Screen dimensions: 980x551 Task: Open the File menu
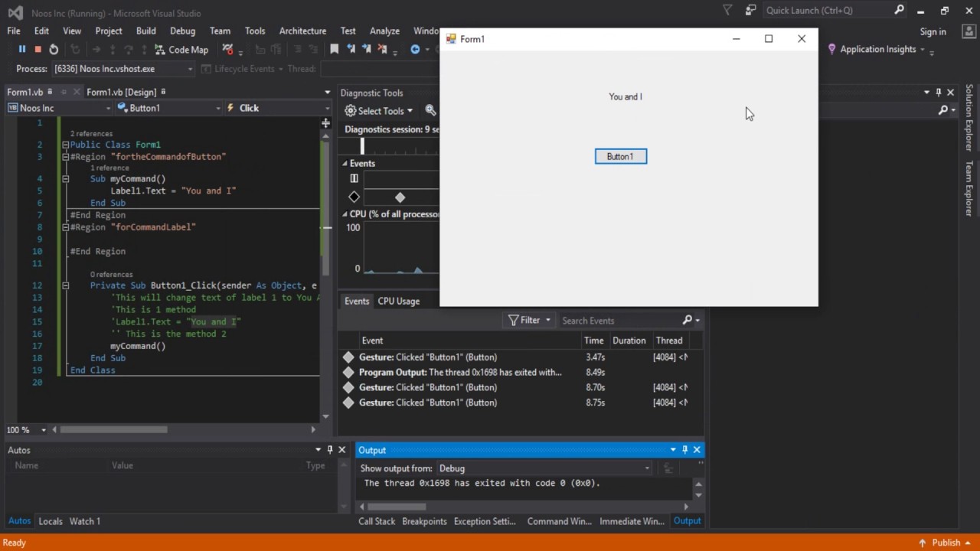tap(14, 31)
